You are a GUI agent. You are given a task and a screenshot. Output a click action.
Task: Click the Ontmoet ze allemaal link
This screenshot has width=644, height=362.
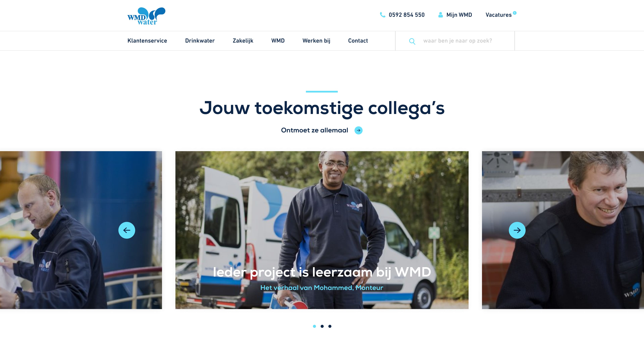point(314,130)
